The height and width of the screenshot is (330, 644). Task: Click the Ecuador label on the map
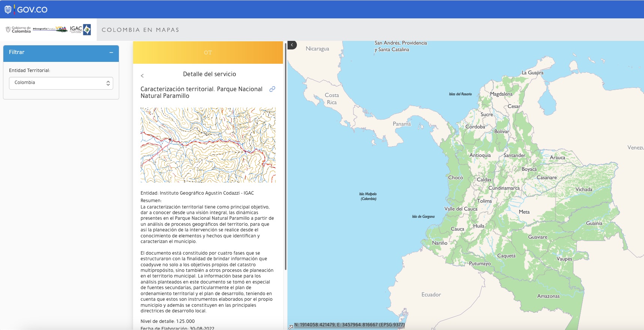431,295
